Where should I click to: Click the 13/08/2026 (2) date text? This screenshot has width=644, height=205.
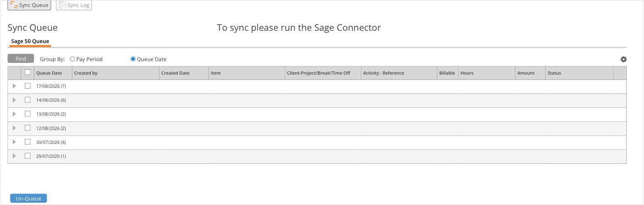point(51,114)
